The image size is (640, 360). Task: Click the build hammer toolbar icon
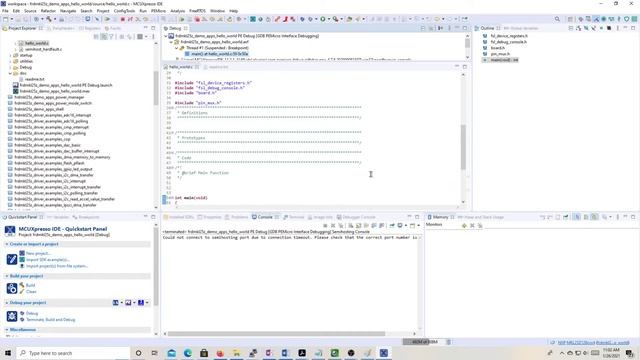pyautogui.click(x=49, y=19)
